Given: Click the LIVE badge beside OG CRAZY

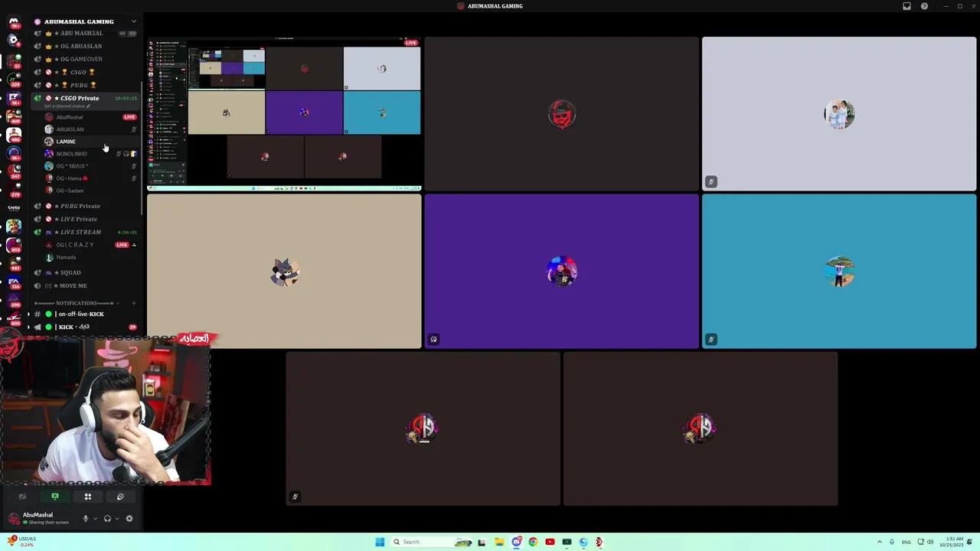Looking at the screenshot, I should 122,245.
